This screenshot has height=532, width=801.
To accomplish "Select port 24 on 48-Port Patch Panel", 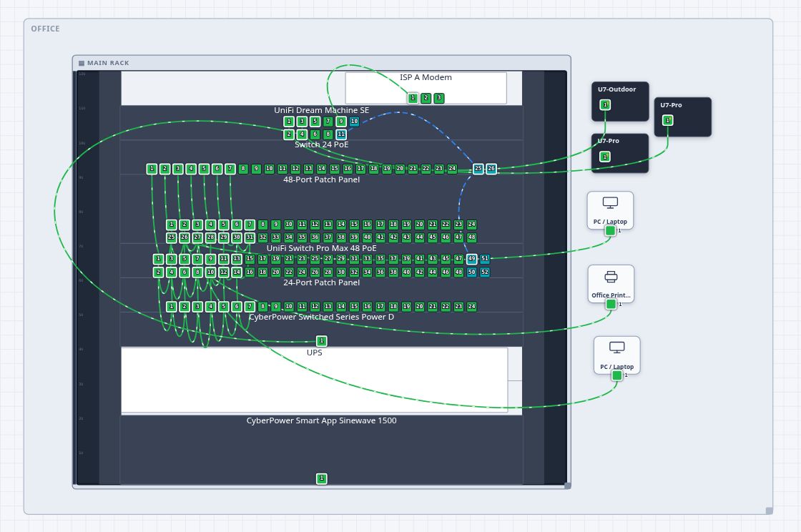I will tap(471, 224).
